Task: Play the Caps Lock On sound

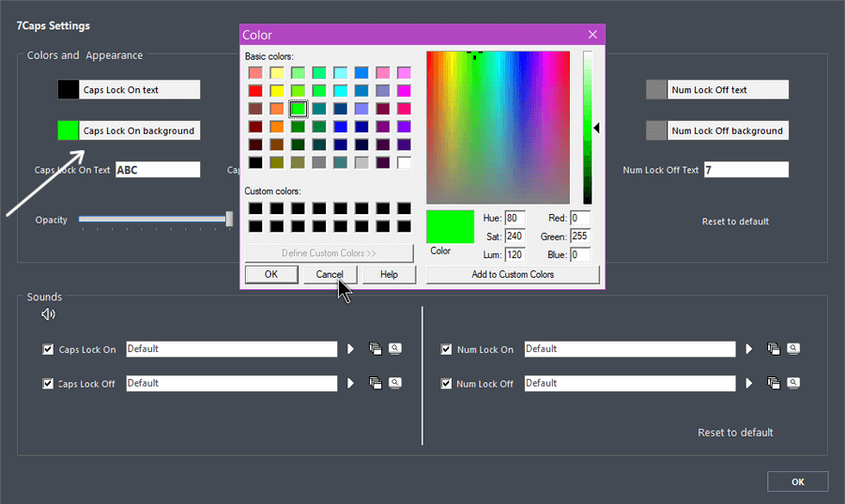Action: [x=351, y=349]
